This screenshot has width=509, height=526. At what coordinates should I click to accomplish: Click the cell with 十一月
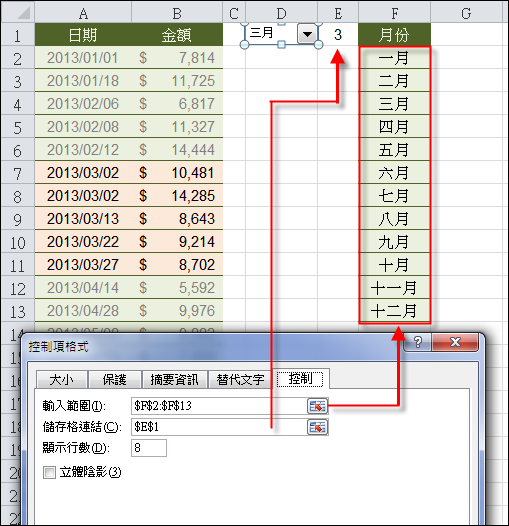click(x=394, y=287)
